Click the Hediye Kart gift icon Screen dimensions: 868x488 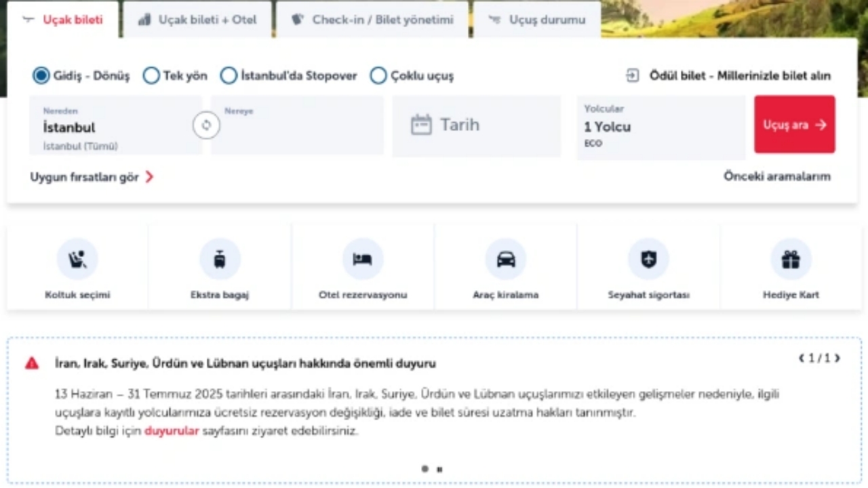(x=791, y=259)
